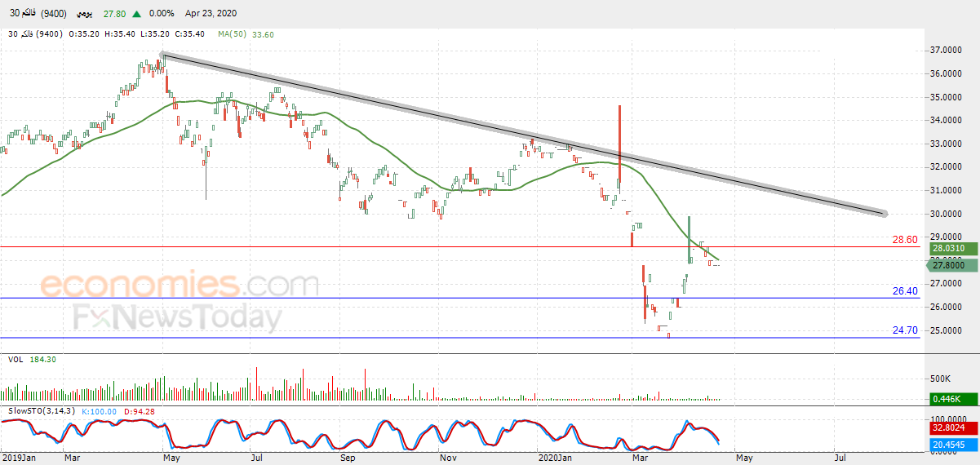Viewport: 980px width, 465px height.
Task: Click the green up-arrow price change indicator
Action: click(136, 14)
